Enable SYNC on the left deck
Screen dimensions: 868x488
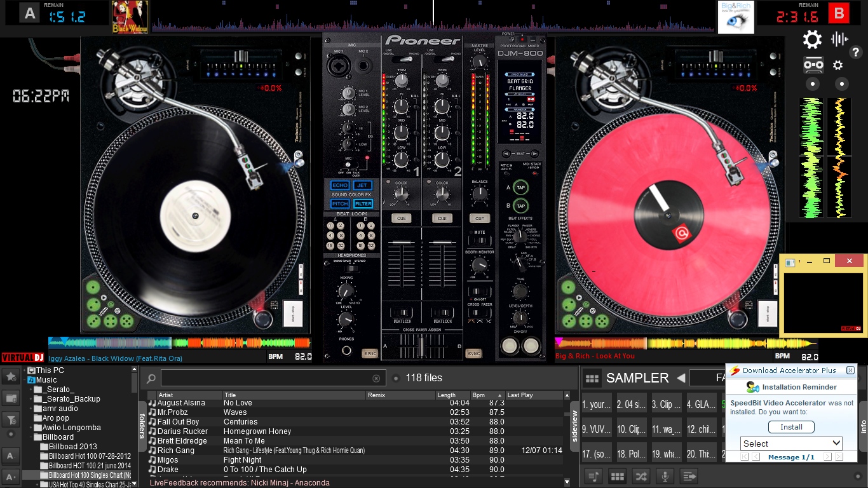pyautogui.click(x=370, y=353)
